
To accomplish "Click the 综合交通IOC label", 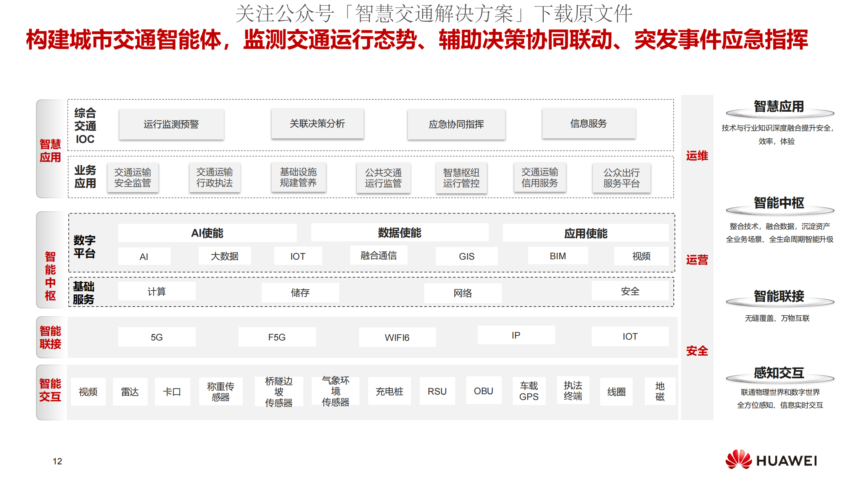I will coord(85,126).
